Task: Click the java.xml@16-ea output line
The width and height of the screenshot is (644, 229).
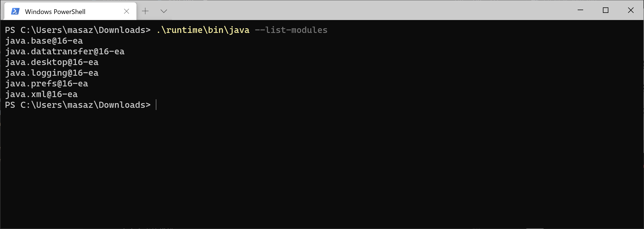Action: (41, 94)
